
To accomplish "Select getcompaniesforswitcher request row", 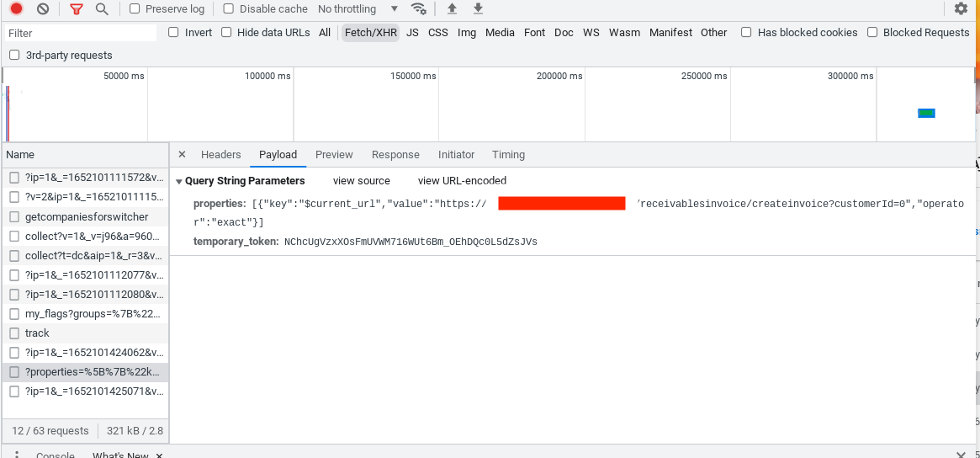I will (x=85, y=217).
